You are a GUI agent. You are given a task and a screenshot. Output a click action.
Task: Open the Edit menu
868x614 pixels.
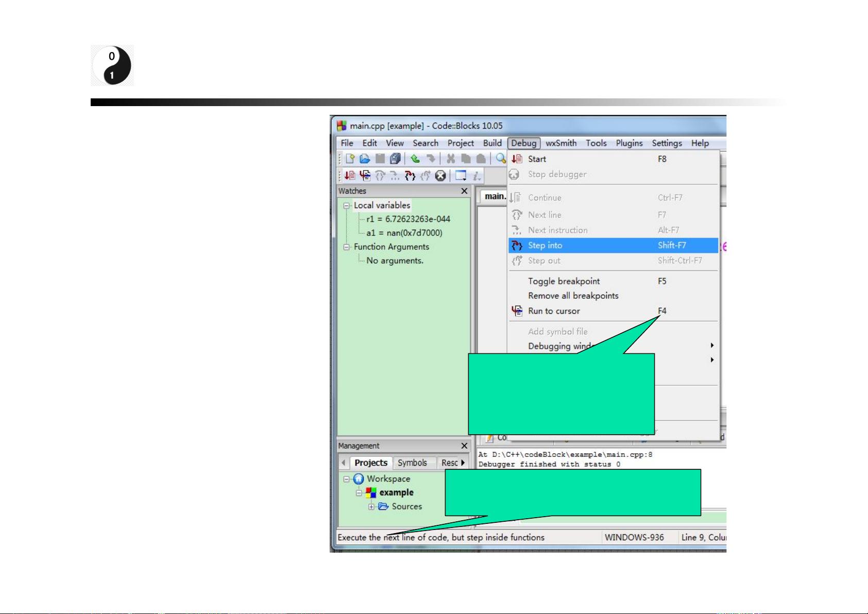click(x=369, y=143)
